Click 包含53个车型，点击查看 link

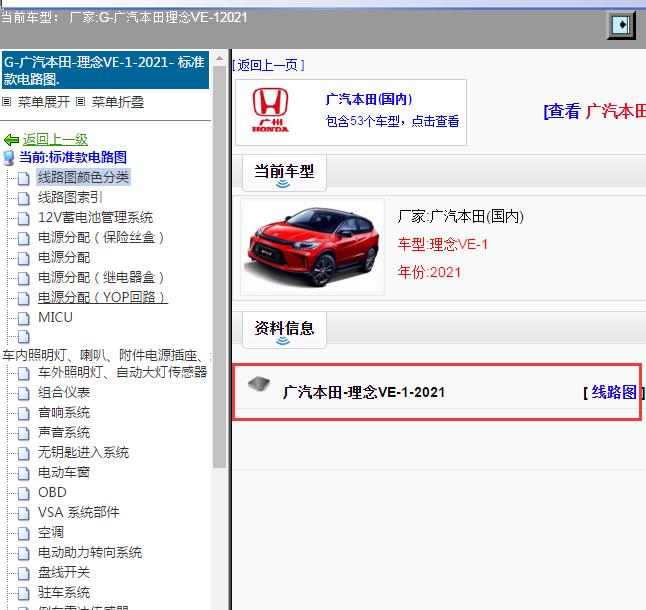392,121
